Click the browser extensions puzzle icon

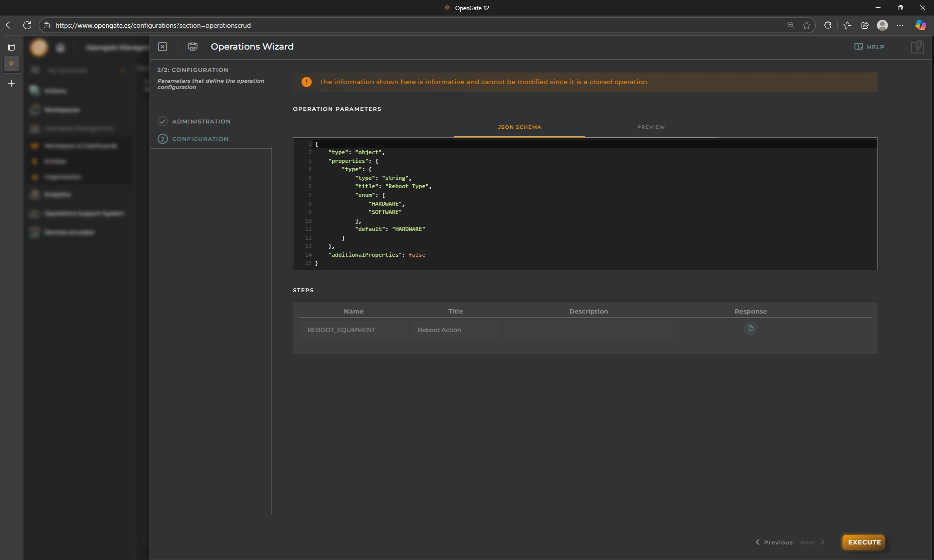827,25
